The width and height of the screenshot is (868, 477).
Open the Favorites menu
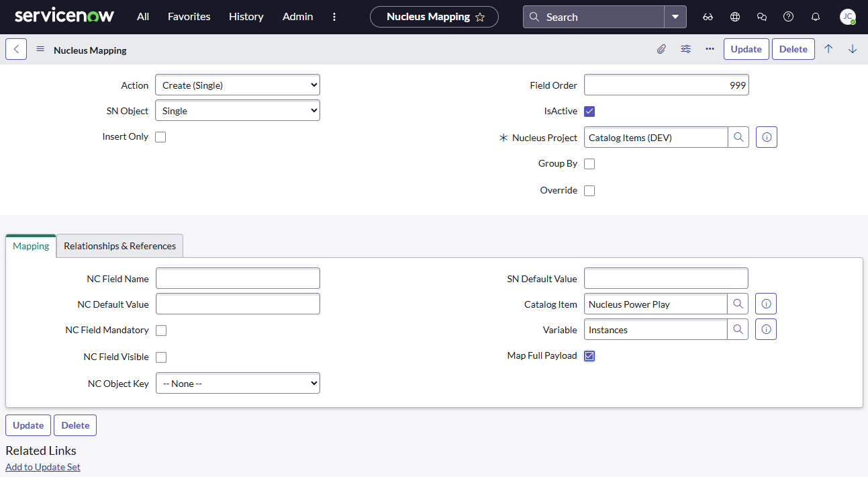[189, 17]
